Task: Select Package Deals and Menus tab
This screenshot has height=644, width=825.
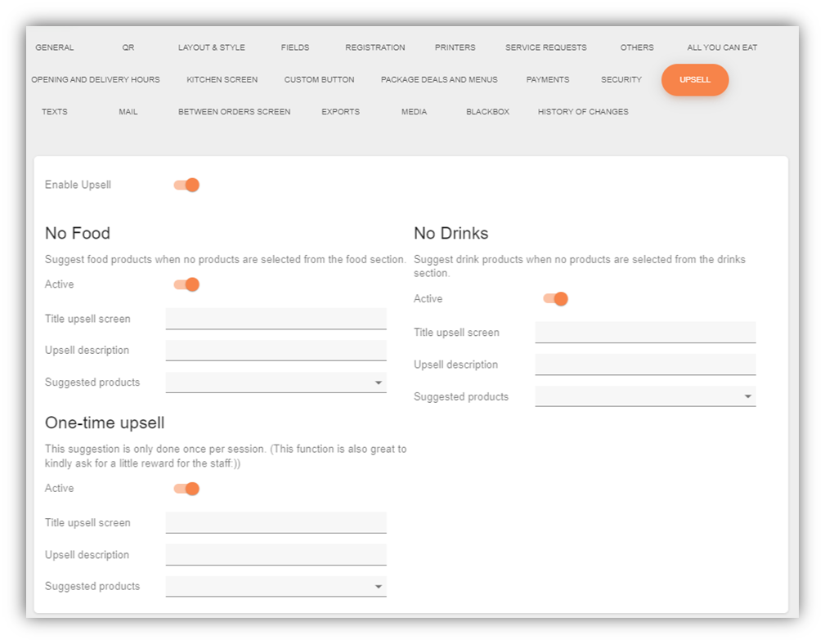Action: coord(439,79)
